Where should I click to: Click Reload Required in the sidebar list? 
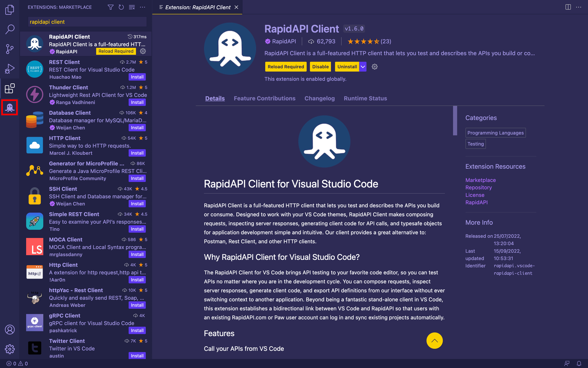(116, 51)
